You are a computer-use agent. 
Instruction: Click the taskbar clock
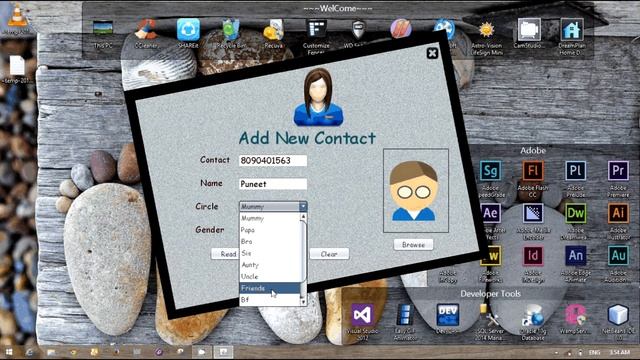tap(620, 352)
